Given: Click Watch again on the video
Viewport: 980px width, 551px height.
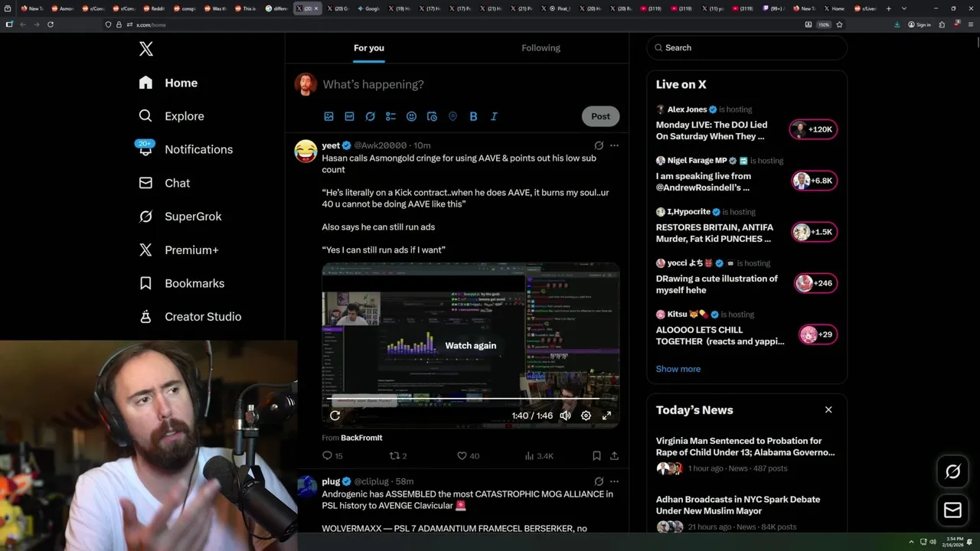Looking at the screenshot, I should [x=471, y=346].
